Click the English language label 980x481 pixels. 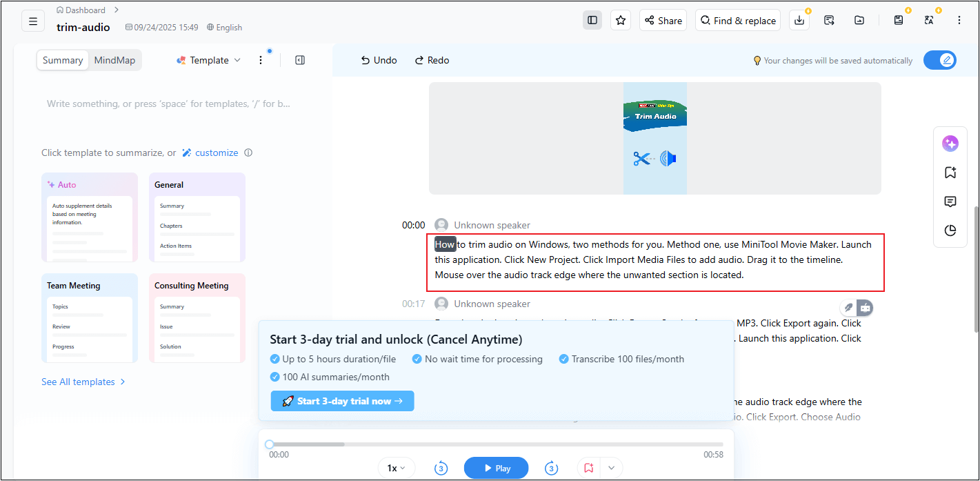pyautogui.click(x=225, y=28)
